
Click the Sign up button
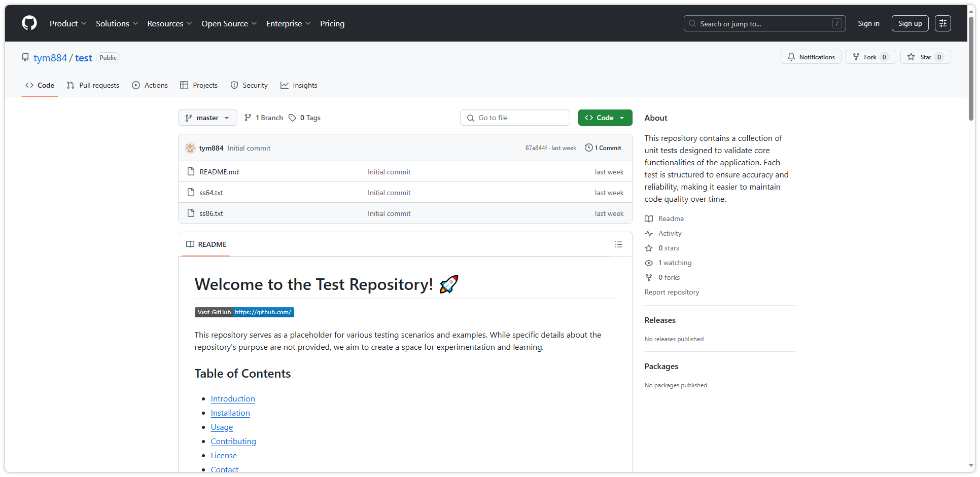point(909,23)
